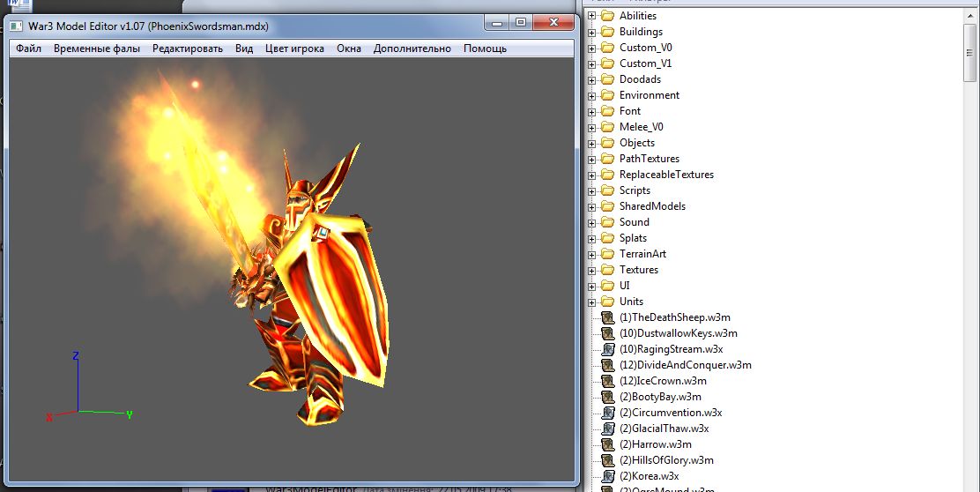Click the map icon for (2)BootyBay.w3m

[x=607, y=397]
